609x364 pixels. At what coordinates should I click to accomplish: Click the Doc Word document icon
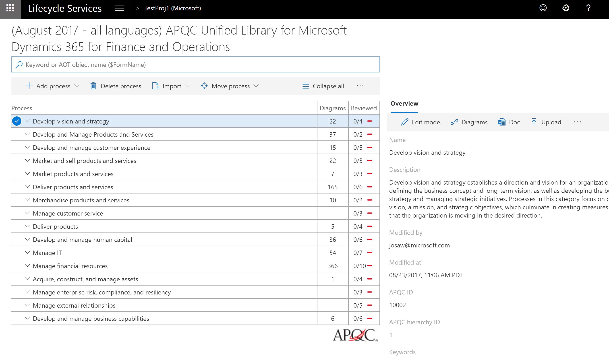coord(501,122)
